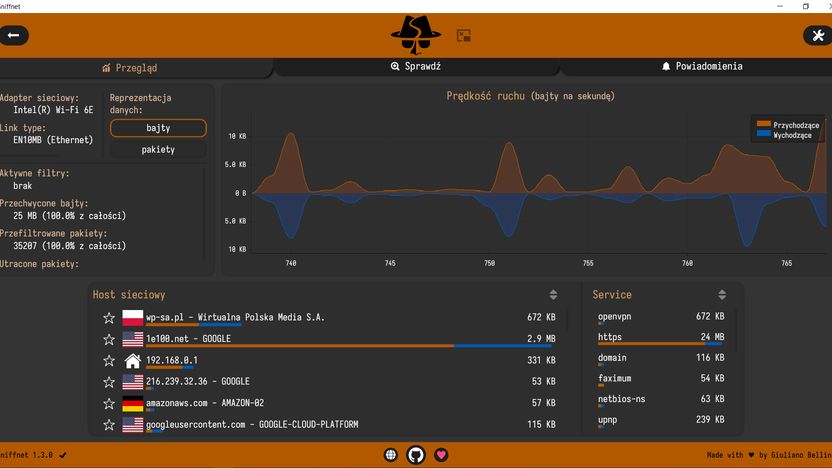
Task: Select the openvpn service row
Action: [661, 317]
